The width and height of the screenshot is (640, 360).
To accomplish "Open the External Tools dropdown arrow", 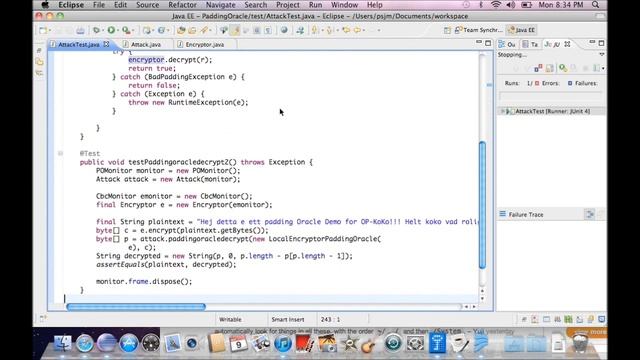I will coord(133,31).
